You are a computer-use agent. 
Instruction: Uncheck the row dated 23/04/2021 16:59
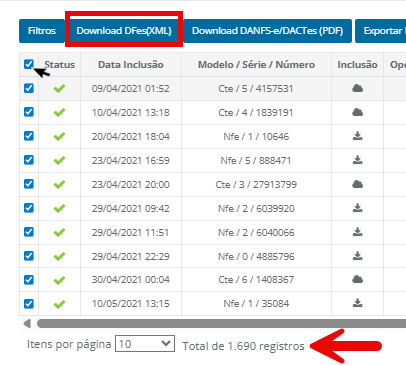(x=29, y=160)
